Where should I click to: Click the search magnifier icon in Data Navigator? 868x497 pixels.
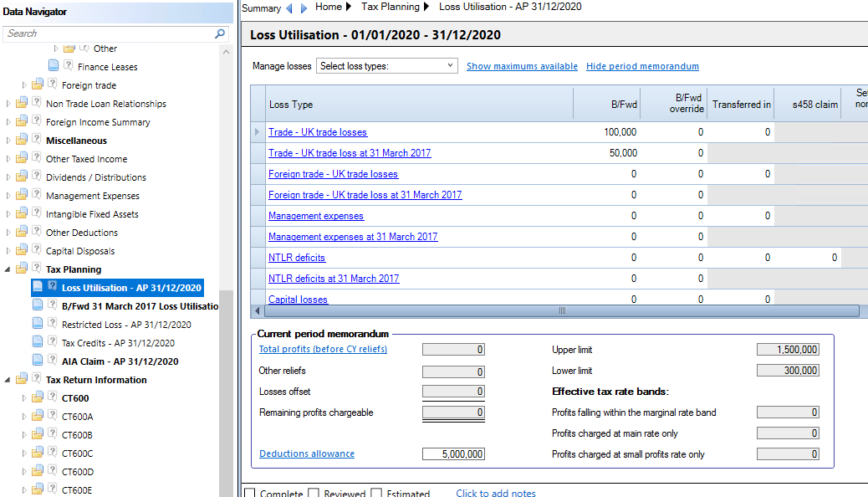220,33
